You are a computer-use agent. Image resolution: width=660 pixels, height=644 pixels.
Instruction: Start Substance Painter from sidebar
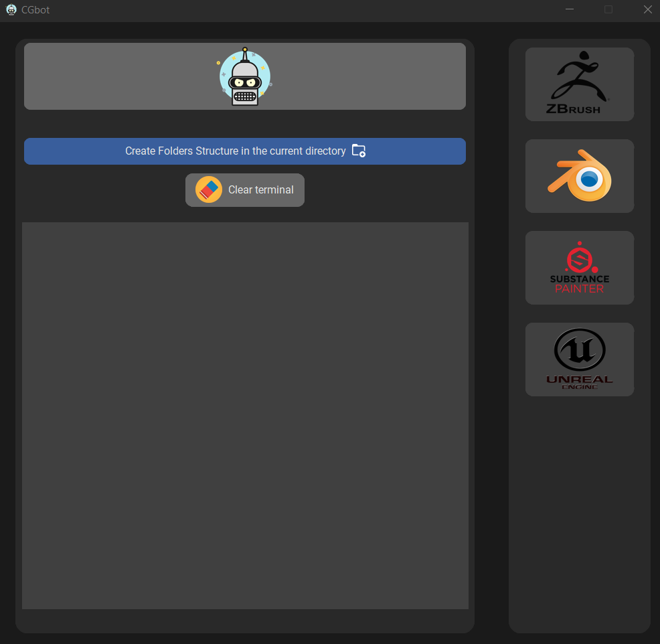[x=579, y=268]
